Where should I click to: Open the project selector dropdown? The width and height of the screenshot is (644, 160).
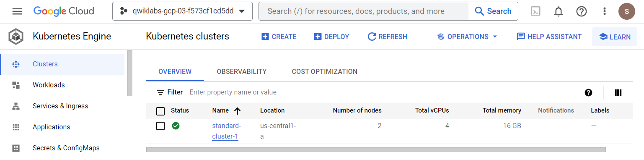(182, 11)
